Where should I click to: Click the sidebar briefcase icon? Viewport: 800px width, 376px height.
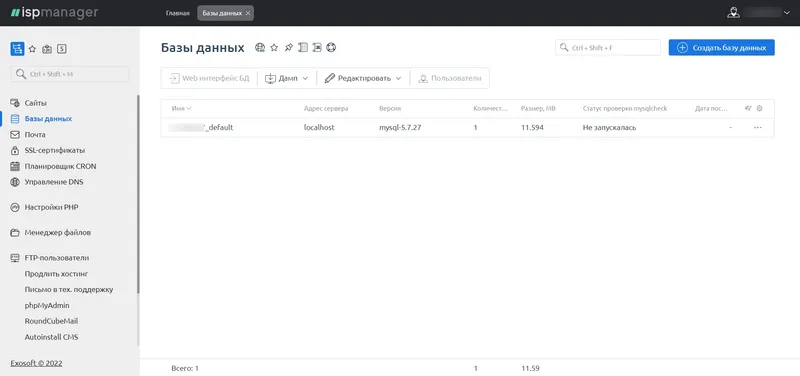click(x=47, y=49)
